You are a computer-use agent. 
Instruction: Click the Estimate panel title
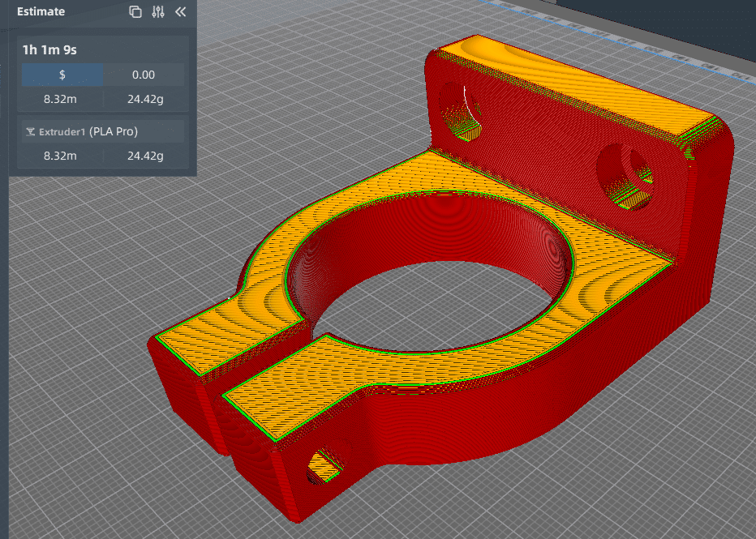click(x=41, y=11)
